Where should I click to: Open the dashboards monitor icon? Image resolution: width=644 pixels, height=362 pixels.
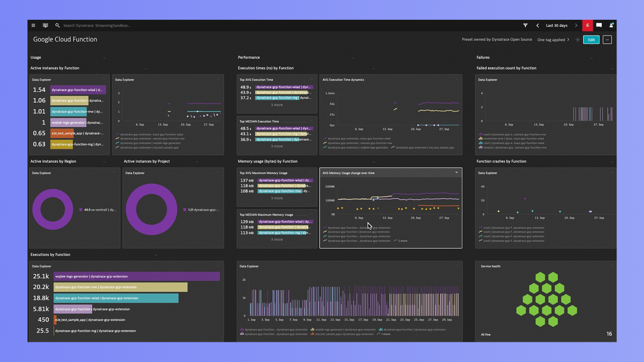[x=45, y=25]
